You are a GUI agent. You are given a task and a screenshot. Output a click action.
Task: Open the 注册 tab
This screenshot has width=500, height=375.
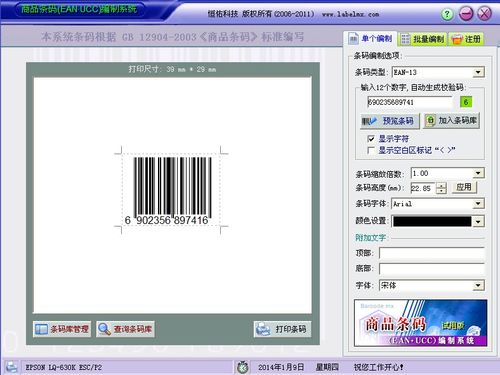click(x=466, y=39)
